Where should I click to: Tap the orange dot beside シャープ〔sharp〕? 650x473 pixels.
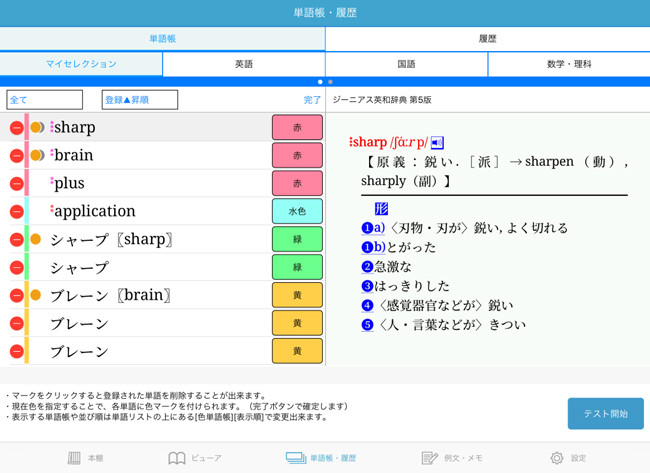pyautogui.click(x=36, y=239)
